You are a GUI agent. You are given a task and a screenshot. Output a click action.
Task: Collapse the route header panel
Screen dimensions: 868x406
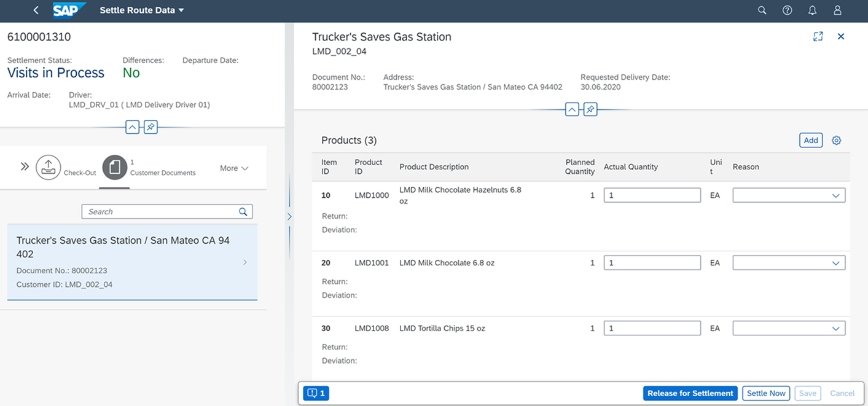coord(132,127)
